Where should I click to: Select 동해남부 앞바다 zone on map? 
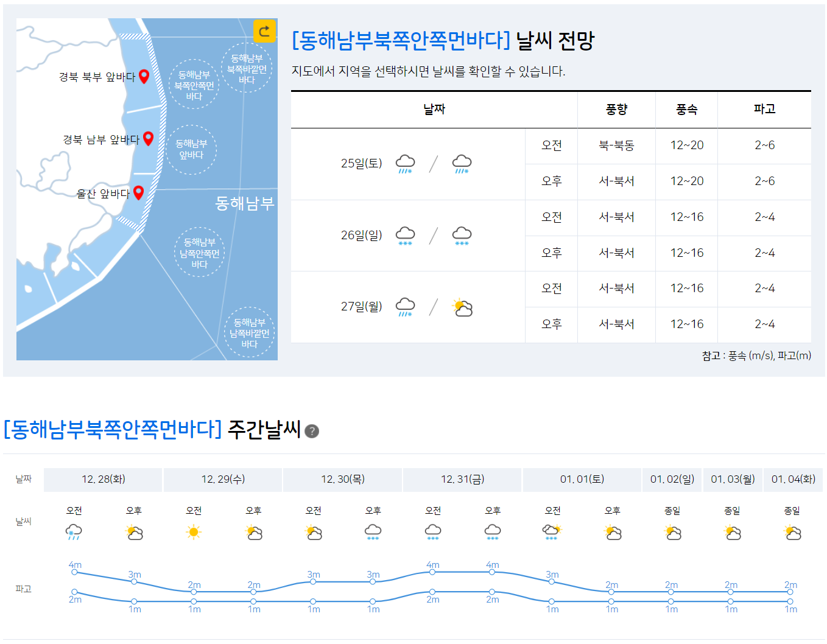tap(191, 150)
